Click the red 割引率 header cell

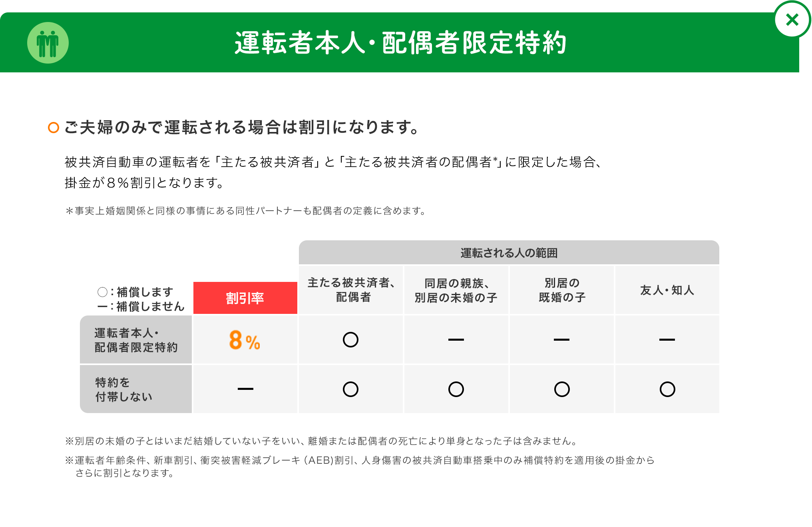(245, 298)
